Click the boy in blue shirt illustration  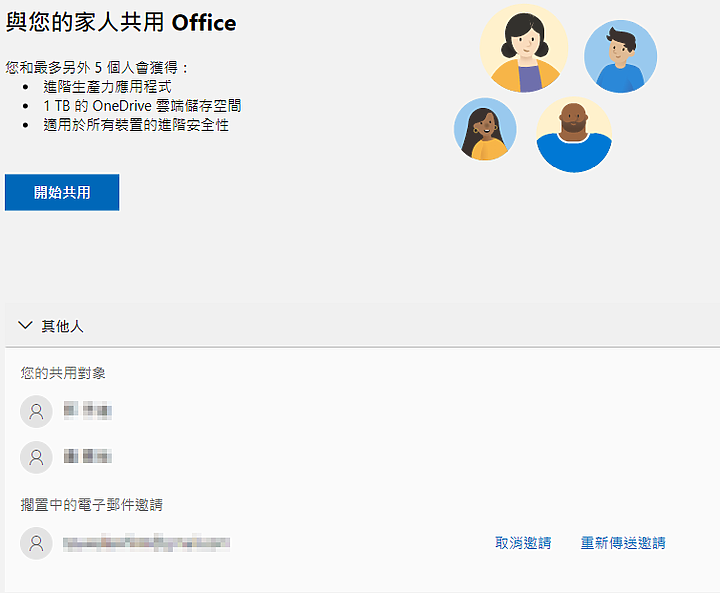point(620,56)
